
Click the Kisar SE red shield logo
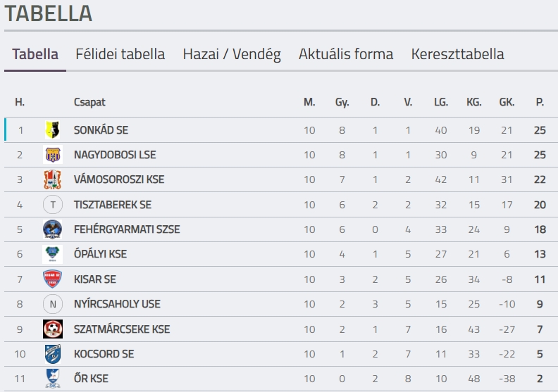[53, 279]
